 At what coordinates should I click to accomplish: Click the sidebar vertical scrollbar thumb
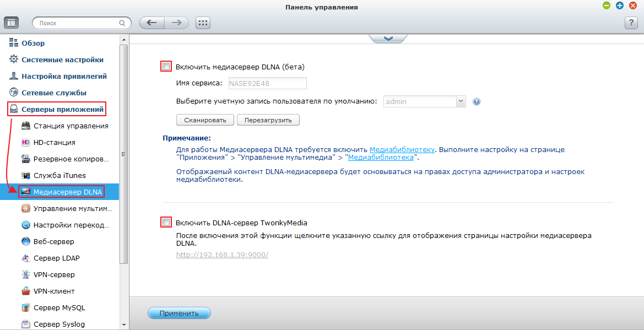(123, 154)
